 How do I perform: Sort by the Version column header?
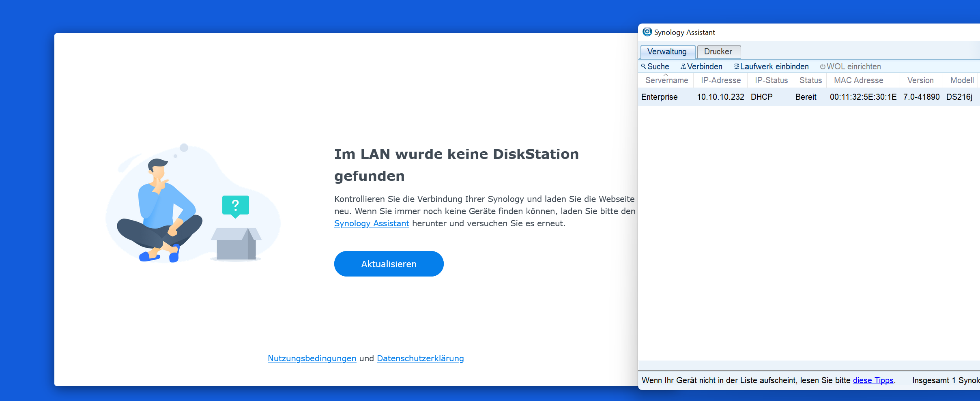[922, 80]
